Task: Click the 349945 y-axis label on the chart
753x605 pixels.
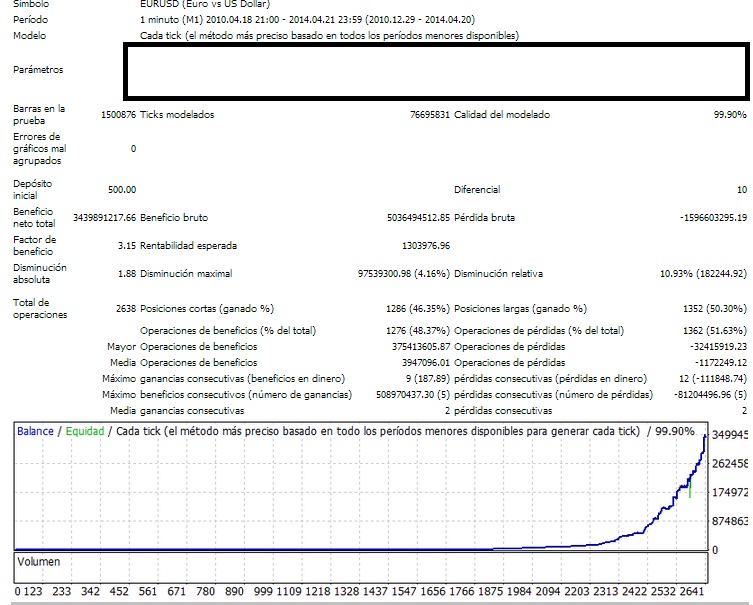Action: click(x=730, y=436)
